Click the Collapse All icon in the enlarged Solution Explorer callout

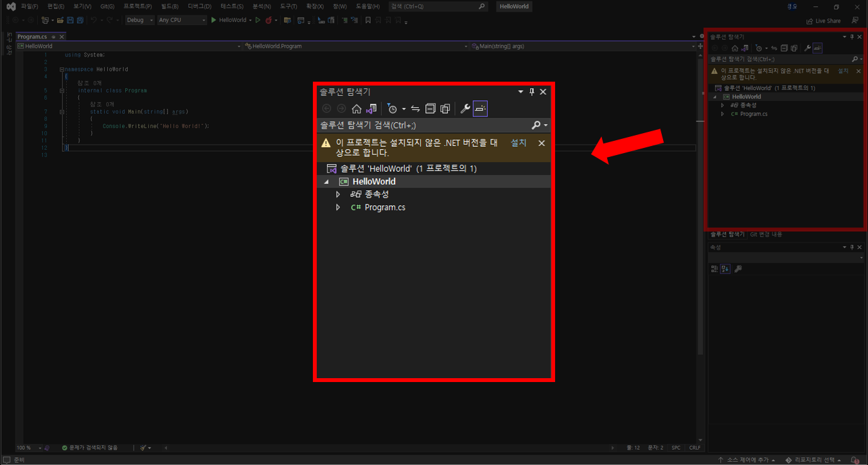coord(430,109)
